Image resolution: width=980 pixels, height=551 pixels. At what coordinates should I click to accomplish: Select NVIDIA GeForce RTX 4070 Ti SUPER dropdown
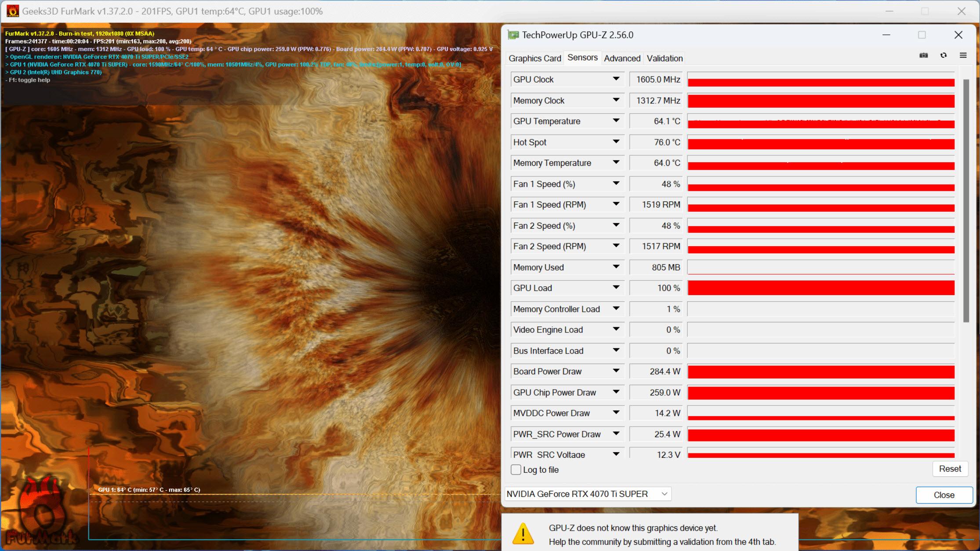(x=588, y=494)
